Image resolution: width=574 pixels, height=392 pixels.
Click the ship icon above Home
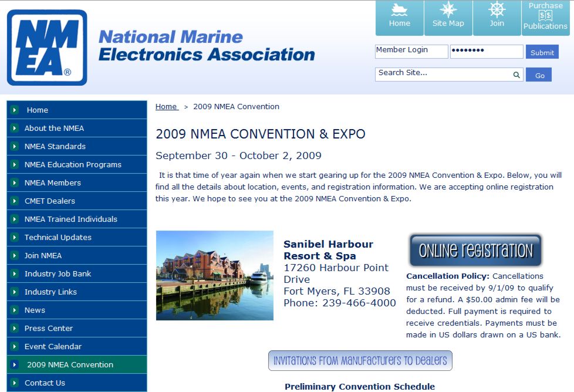399,9
